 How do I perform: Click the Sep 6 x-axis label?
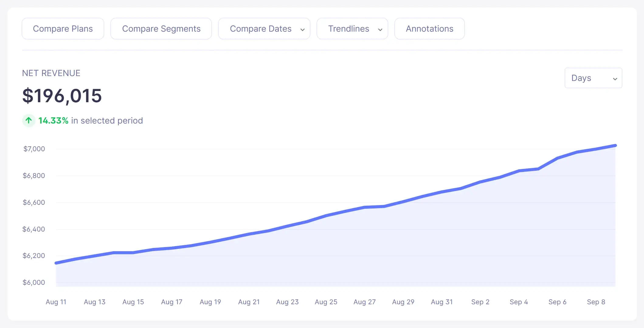click(x=558, y=302)
